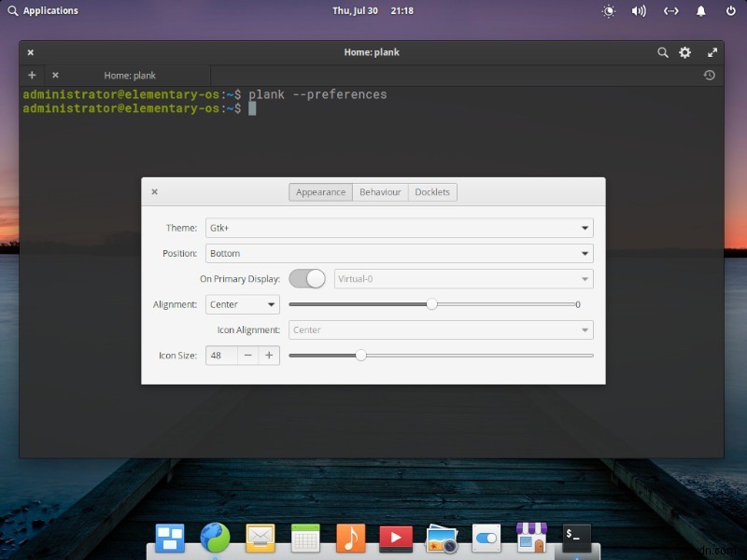This screenshot has width=747, height=560.
Task: Switch to the Docklets tab
Action: tap(432, 191)
